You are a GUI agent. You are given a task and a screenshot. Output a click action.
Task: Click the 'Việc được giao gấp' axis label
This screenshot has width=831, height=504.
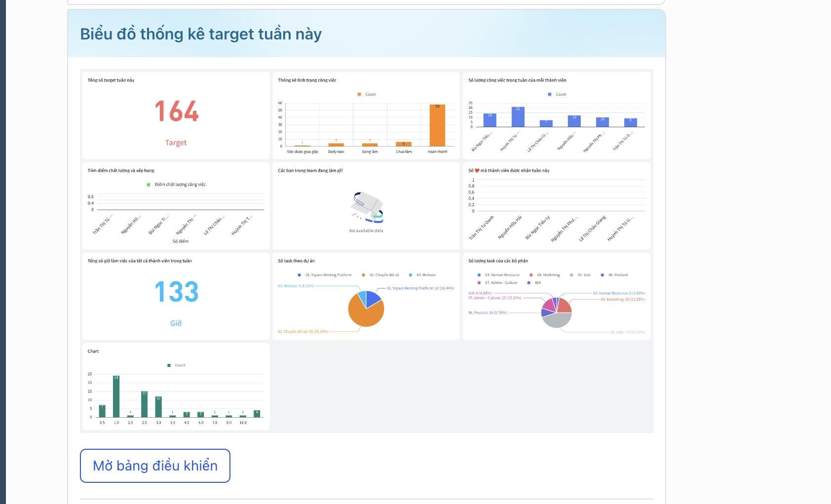click(302, 152)
